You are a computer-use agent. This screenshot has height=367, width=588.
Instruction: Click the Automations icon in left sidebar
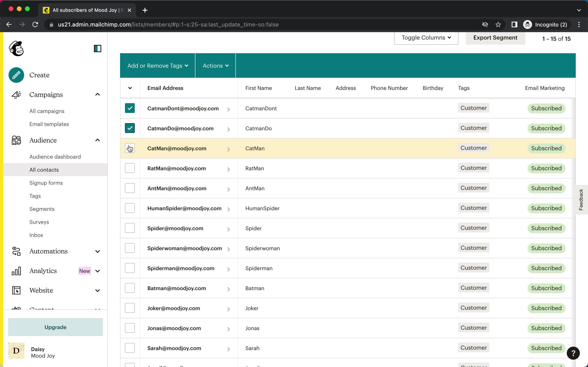click(16, 251)
